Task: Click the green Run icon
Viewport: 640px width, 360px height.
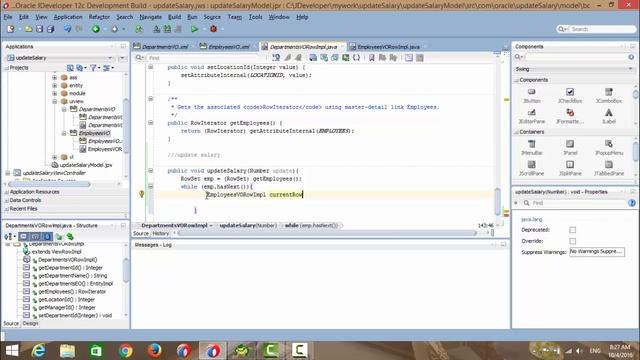Action: (194, 29)
